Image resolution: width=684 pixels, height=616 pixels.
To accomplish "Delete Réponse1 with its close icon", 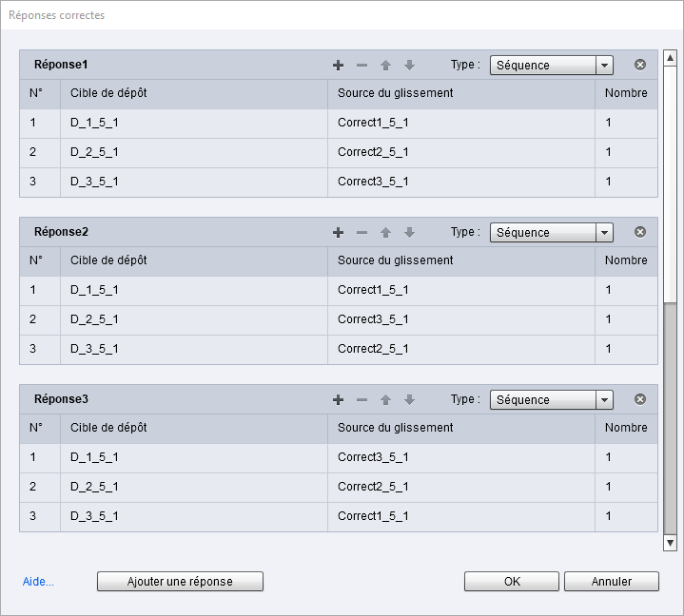I will pos(640,65).
